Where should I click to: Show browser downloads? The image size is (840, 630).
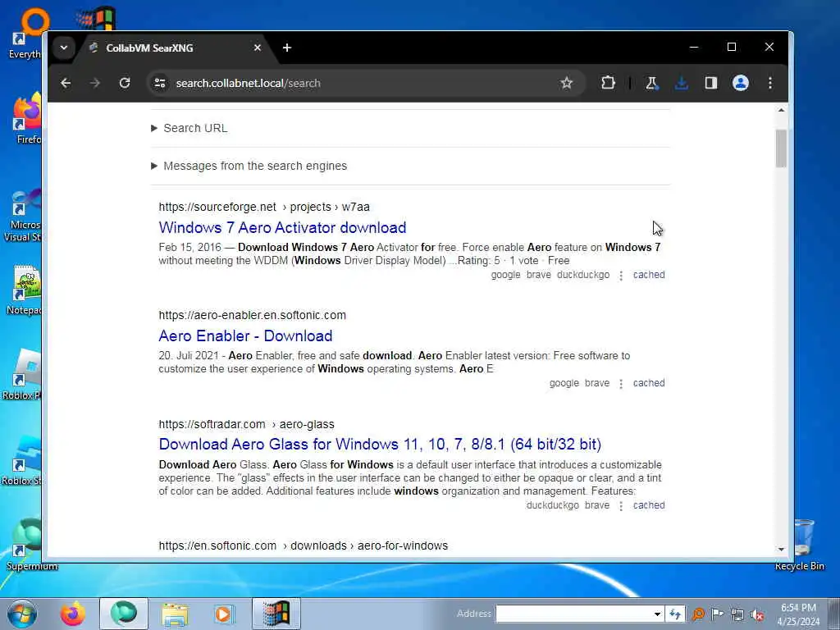coord(682,83)
